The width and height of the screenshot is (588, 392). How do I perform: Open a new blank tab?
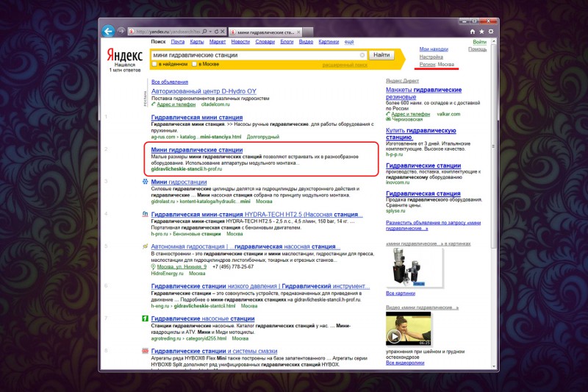[307, 32]
